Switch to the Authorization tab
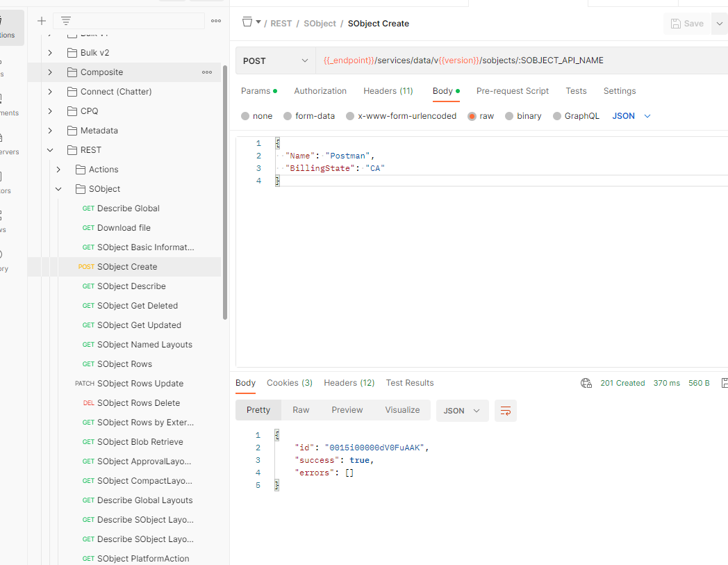Viewport: 728px width, 565px height. pos(320,91)
